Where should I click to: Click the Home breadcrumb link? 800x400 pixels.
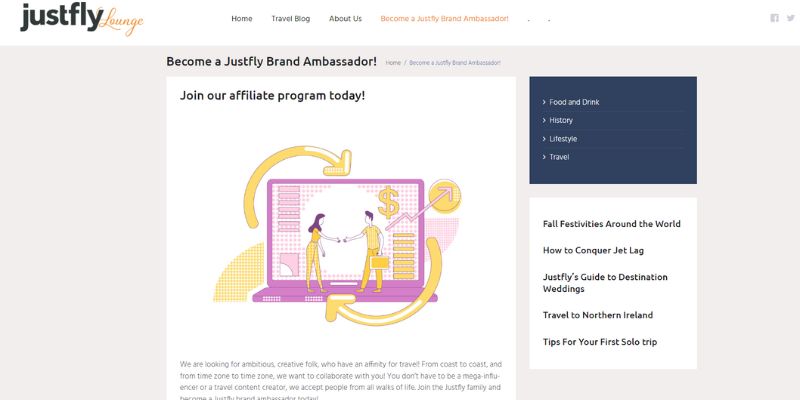point(393,63)
